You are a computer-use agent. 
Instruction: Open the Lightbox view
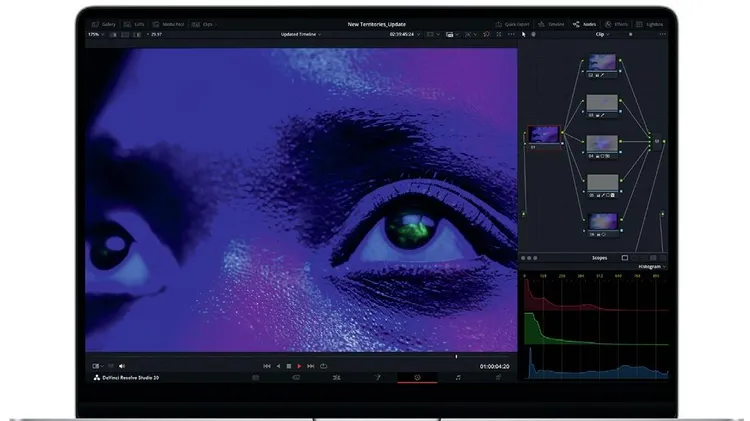(649, 23)
